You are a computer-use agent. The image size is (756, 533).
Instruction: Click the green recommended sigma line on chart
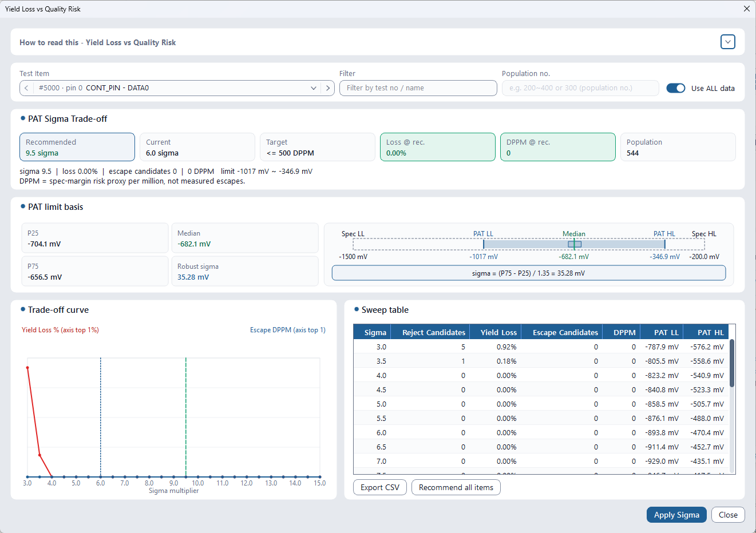click(186, 417)
